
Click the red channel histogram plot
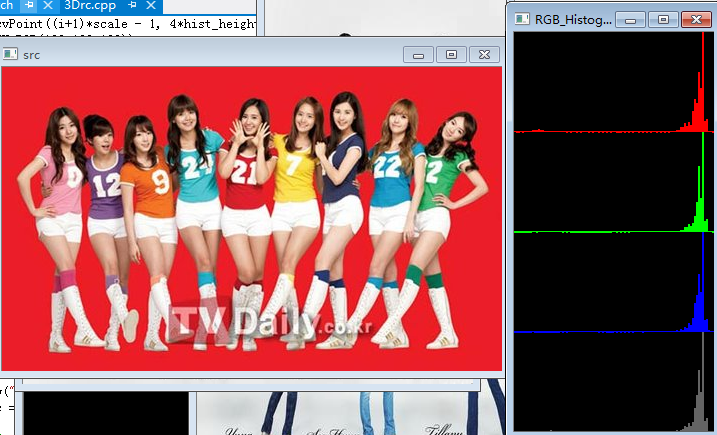click(614, 82)
